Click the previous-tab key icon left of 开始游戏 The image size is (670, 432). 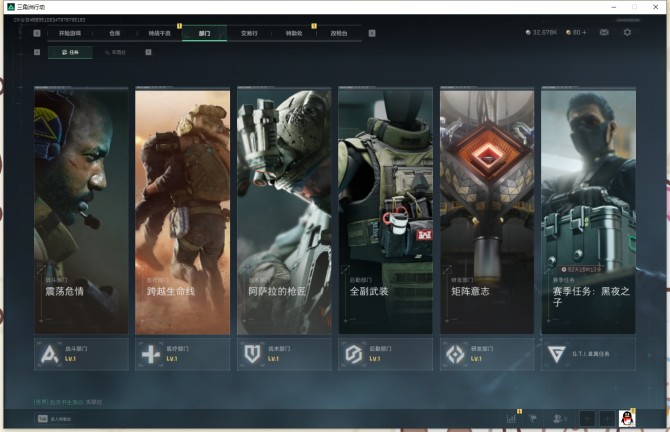tap(37, 33)
